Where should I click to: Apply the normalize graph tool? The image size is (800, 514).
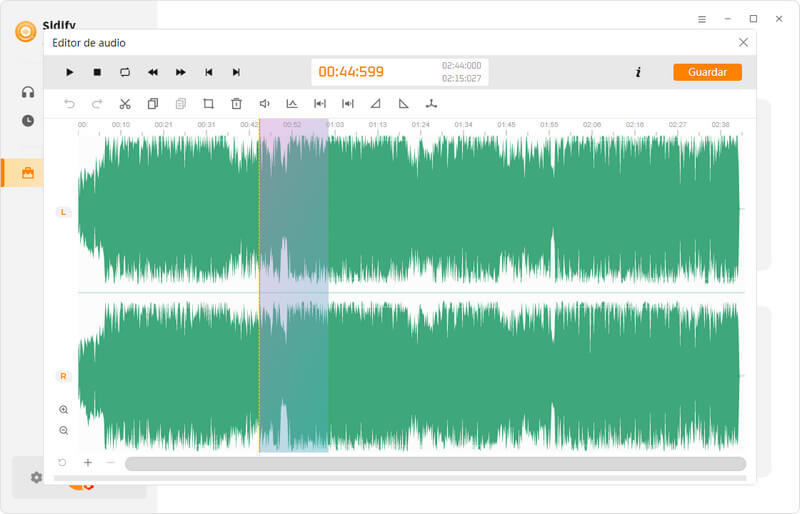[x=292, y=104]
